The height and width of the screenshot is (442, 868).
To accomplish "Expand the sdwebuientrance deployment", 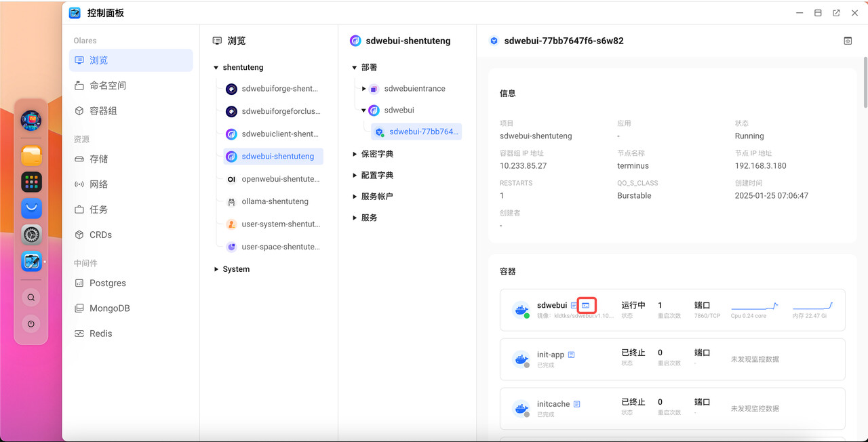I will (x=364, y=89).
